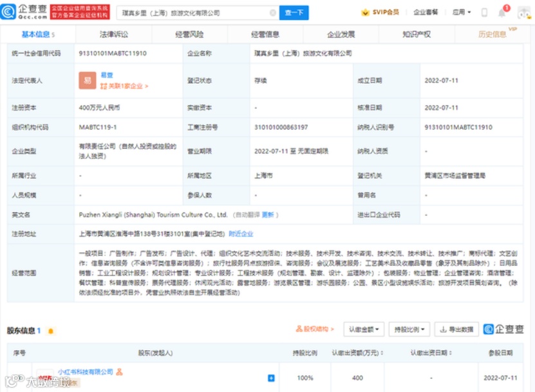535x392 pixels.
Task: Click the 查一下 search button
Action: point(294,13)
